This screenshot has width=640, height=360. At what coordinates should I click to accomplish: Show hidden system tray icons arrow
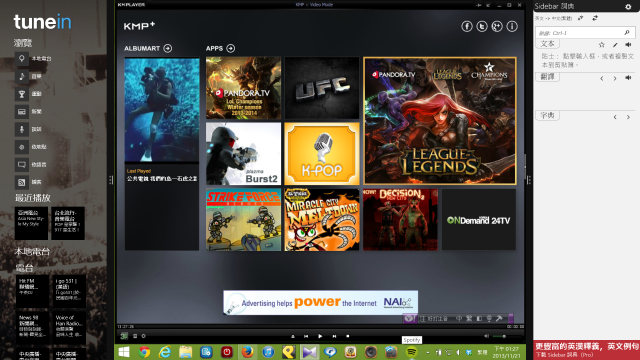pyautogui.click(x=427, y=352)
